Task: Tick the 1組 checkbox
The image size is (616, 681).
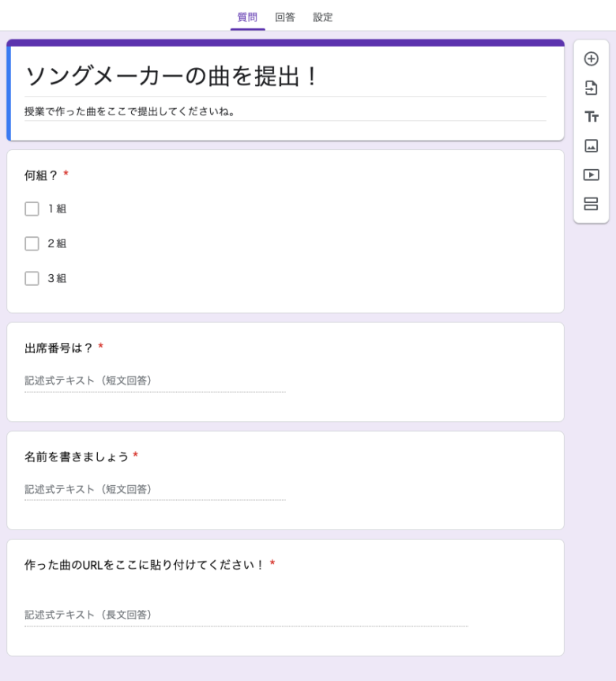Action: coord(32,209)
